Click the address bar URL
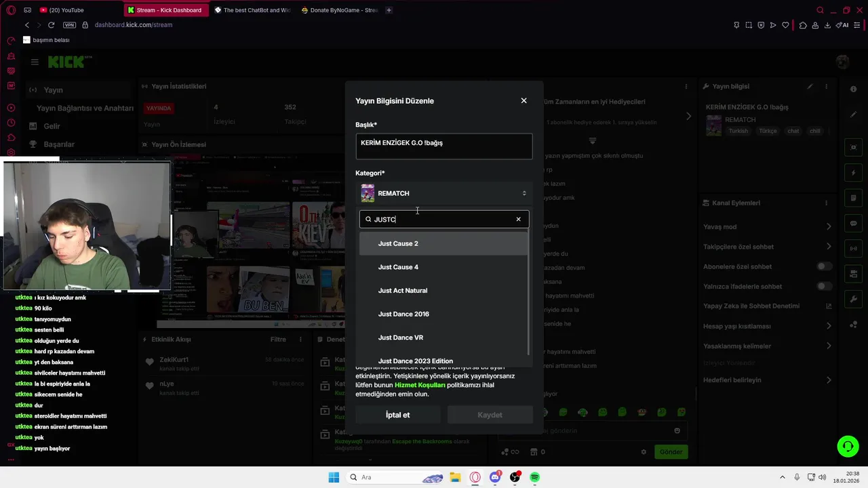This screenshot has height=488, width=868. coord(134,25)
